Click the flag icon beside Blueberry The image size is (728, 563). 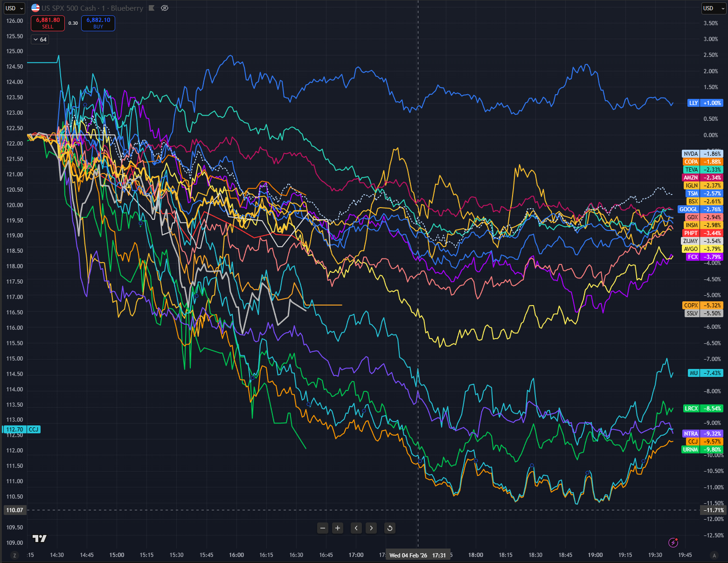[152, 8]
